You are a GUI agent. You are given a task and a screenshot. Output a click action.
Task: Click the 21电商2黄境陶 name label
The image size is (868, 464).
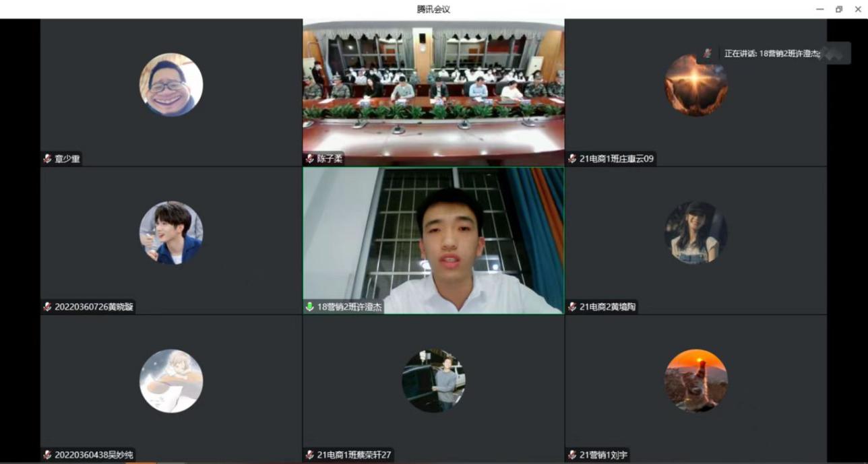[x=607, y=307]
